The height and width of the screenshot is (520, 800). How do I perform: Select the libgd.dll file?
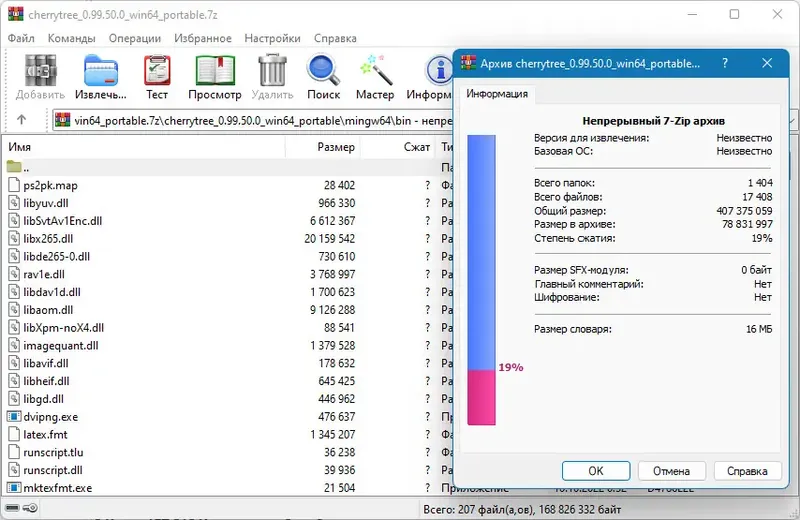point(43,399)
